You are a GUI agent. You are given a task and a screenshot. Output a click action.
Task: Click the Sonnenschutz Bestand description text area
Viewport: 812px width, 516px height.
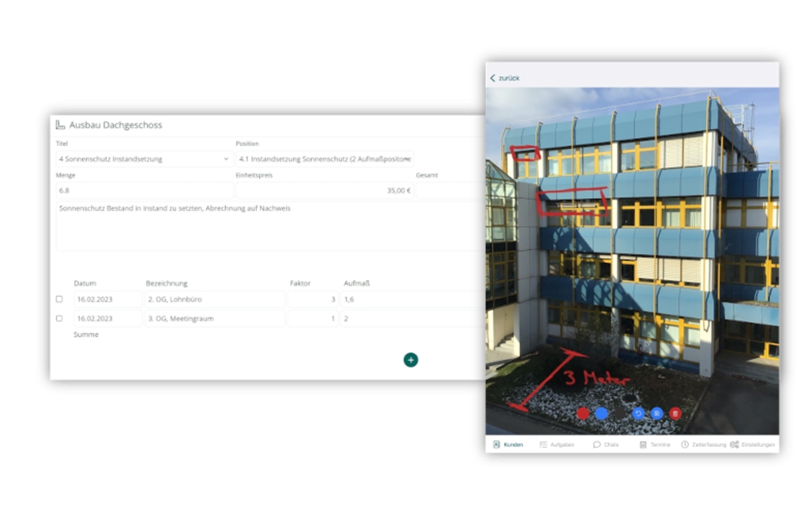270,226
